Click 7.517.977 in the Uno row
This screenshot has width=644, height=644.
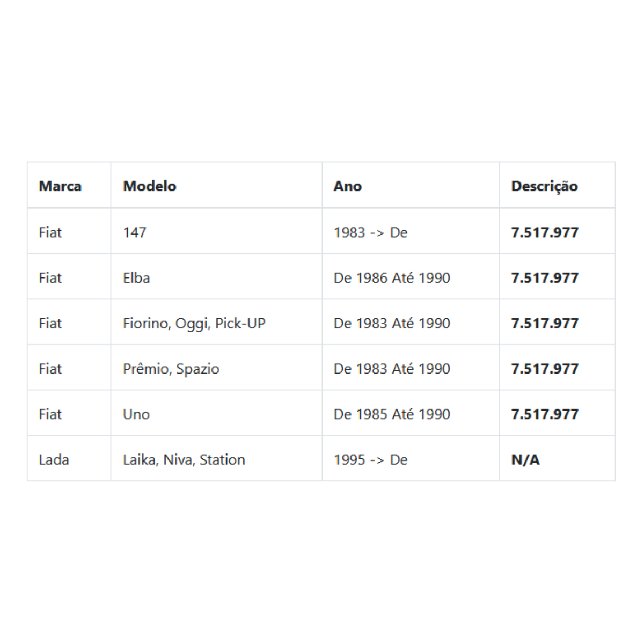(x=545, y=414)
